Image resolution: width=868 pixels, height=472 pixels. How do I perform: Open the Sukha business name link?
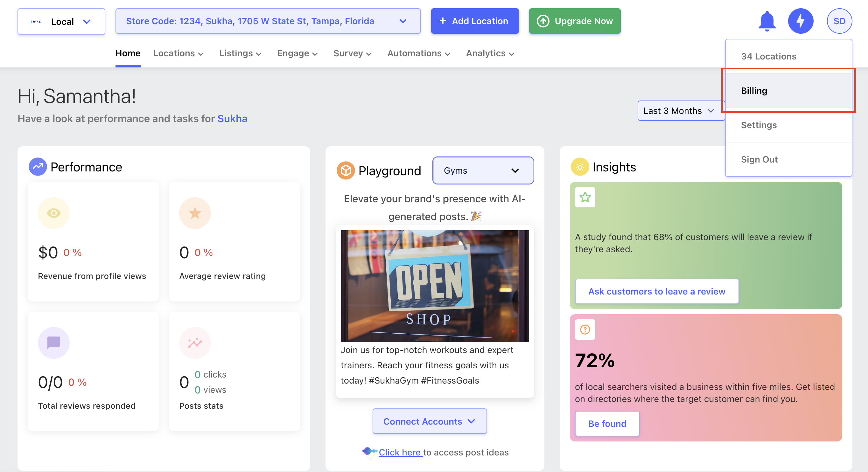232,119
